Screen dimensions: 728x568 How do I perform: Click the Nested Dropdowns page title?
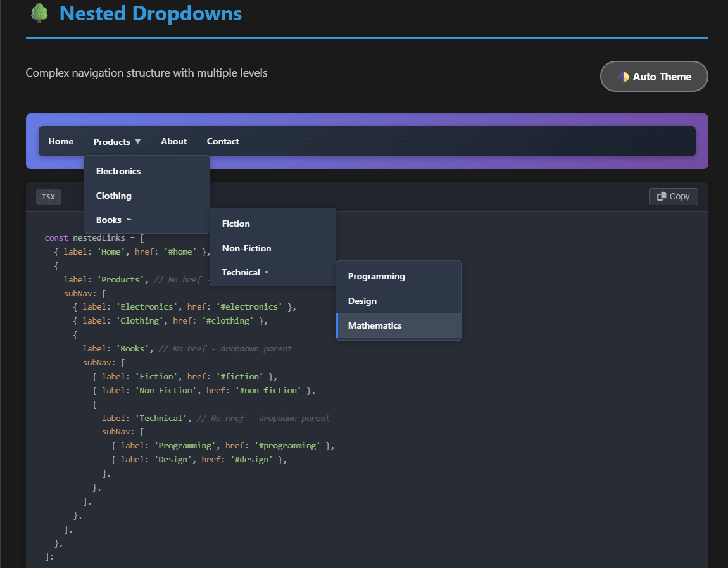coord(150,13)
